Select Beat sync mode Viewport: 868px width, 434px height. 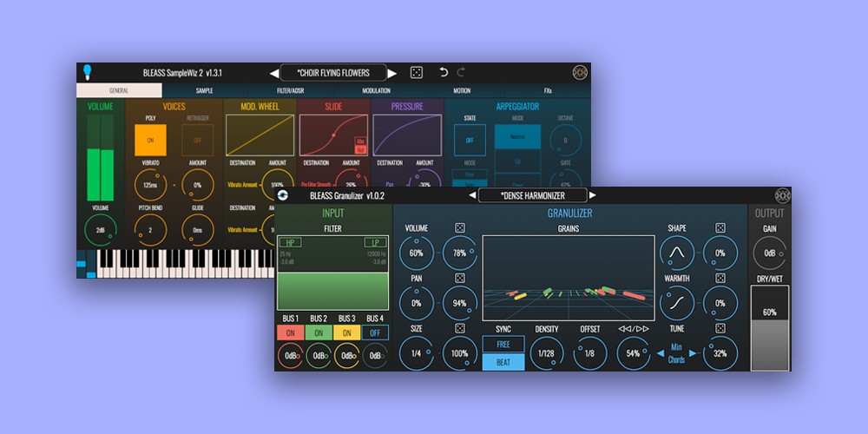point(503,362)
